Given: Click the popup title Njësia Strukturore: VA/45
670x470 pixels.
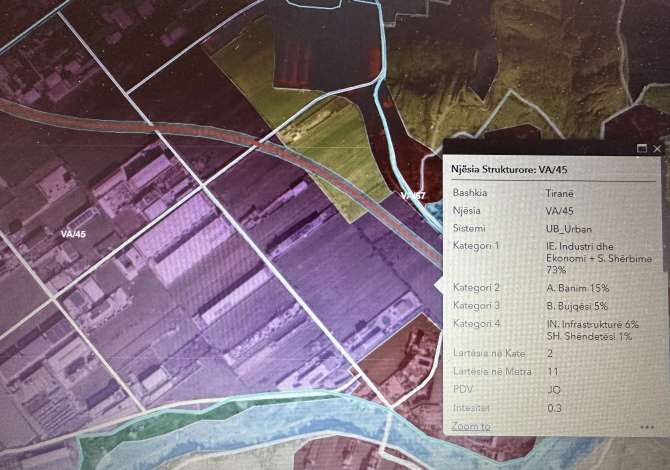Looking at the screenshot, I should click(509, 169).
